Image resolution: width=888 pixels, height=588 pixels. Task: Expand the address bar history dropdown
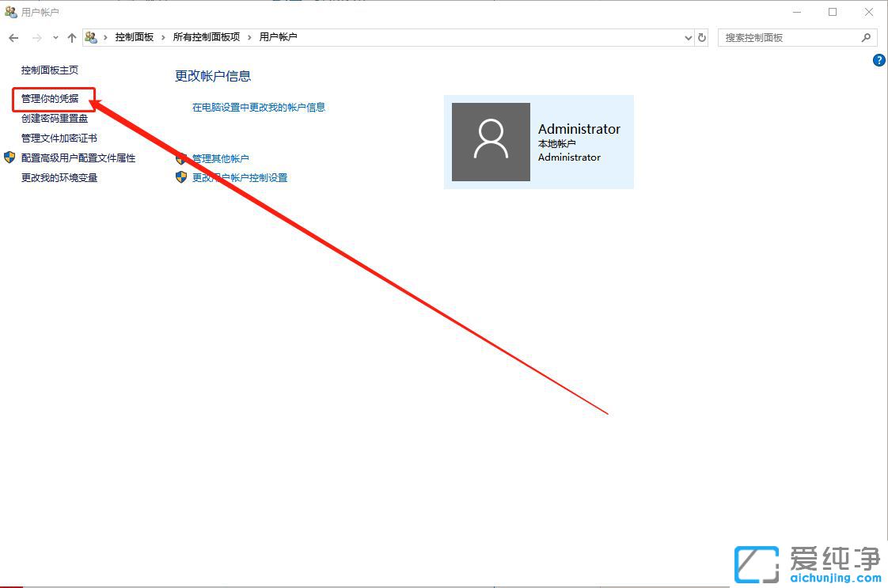687,37
